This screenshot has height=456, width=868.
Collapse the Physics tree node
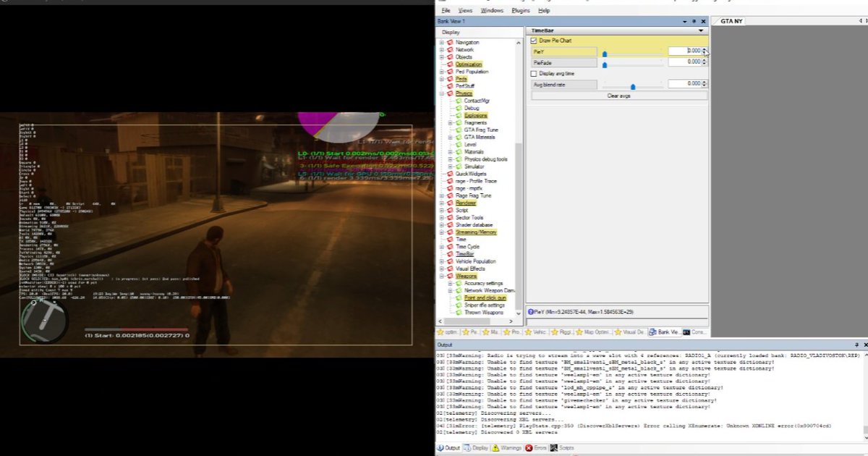(442, 94)
